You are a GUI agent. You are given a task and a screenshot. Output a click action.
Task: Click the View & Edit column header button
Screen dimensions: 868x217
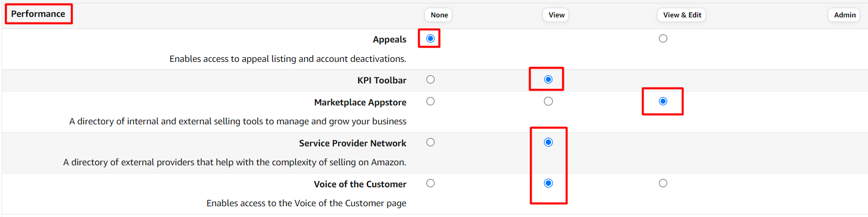682,15
